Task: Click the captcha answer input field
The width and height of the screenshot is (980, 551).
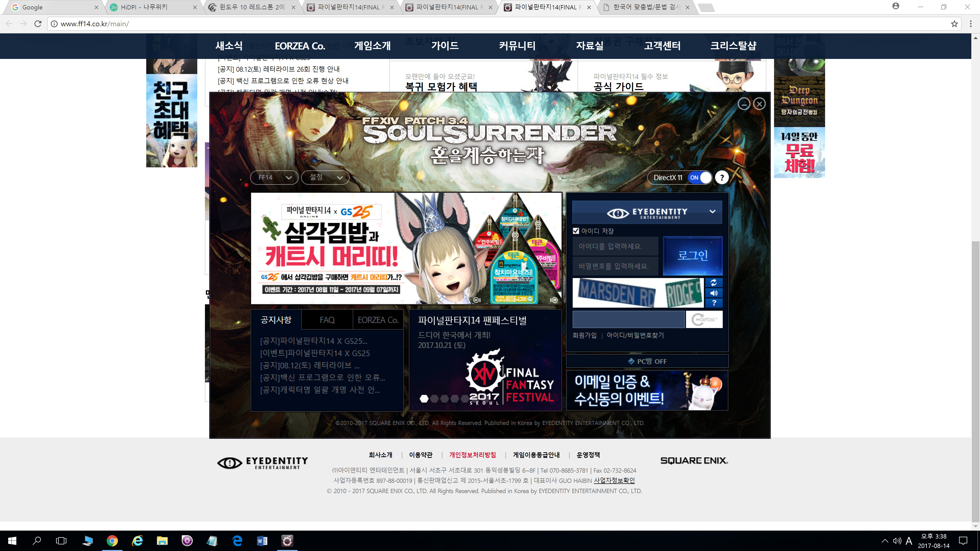Action: (x=629, y=319)
